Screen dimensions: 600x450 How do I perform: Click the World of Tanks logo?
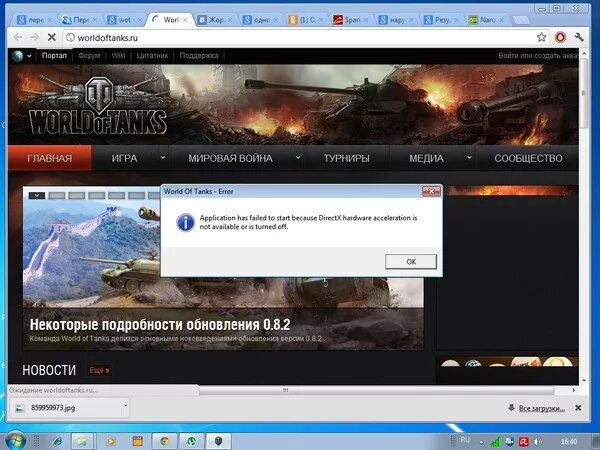[x=98, y=107]
